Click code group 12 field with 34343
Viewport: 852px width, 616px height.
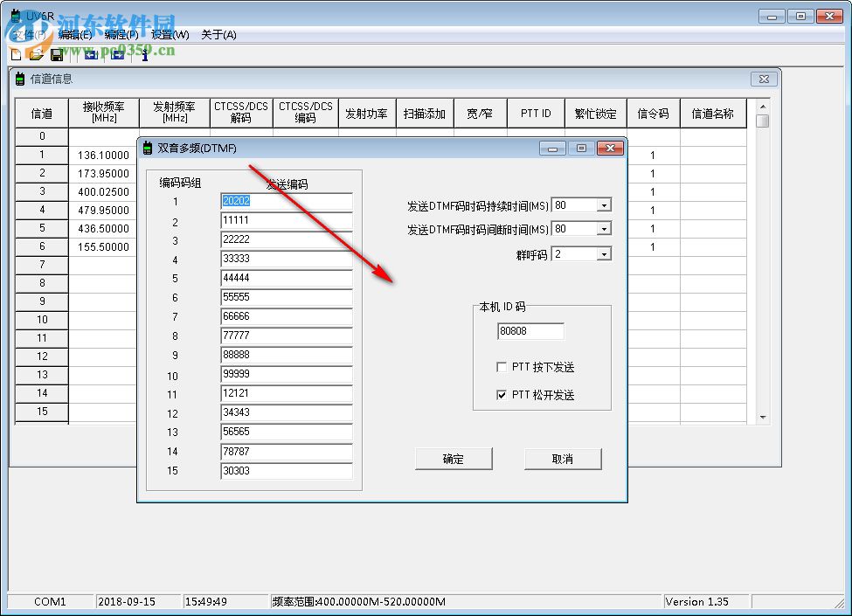[x=287, y=412]
